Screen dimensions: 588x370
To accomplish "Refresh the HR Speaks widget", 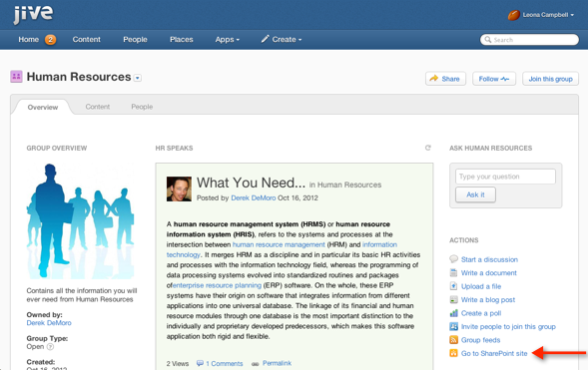I will tap(428, 148).
